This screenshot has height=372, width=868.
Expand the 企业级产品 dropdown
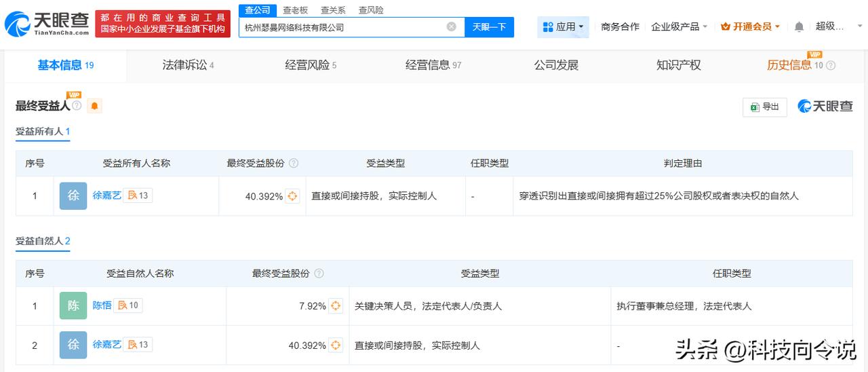click(679, 26)
